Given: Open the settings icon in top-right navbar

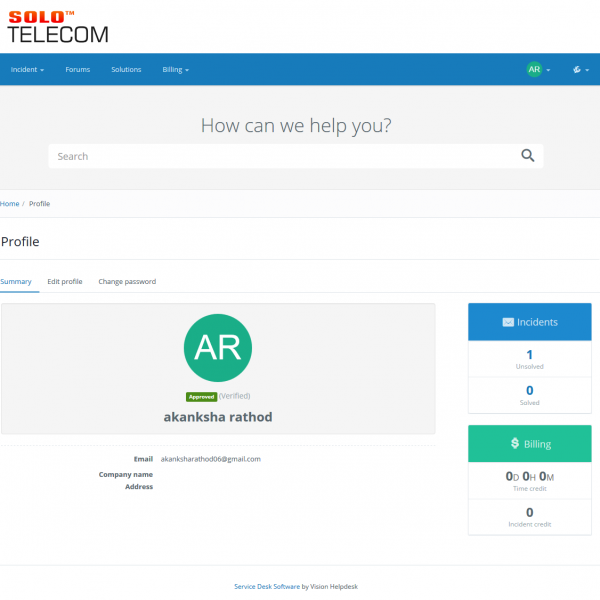Looking at the screenshot, I should [576, 70].
